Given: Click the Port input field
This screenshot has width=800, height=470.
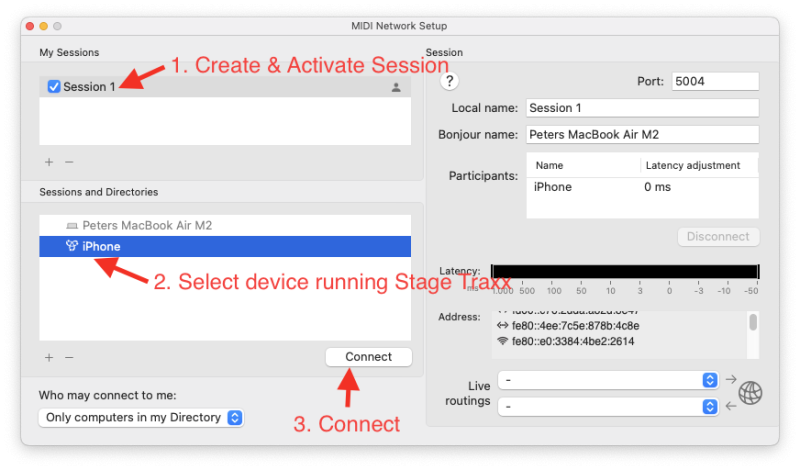Looking at the screenshot, I should pos(715,81).
